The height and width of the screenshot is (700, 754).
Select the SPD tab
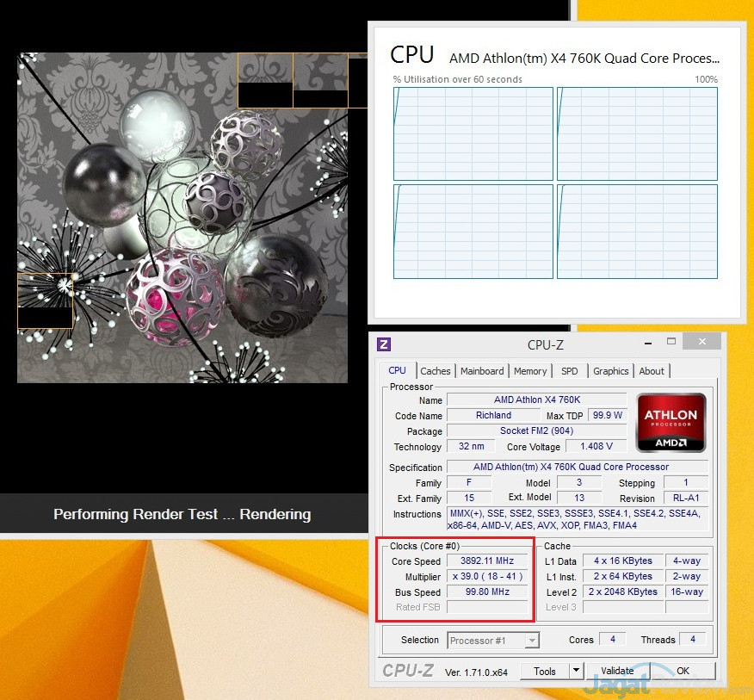[570, 371]
